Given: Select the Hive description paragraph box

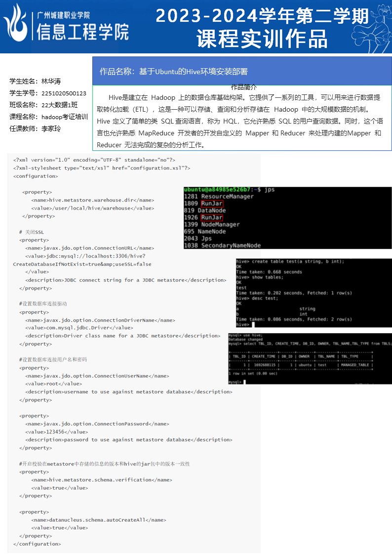Looking at the screenshot, I should pos(242,121).
